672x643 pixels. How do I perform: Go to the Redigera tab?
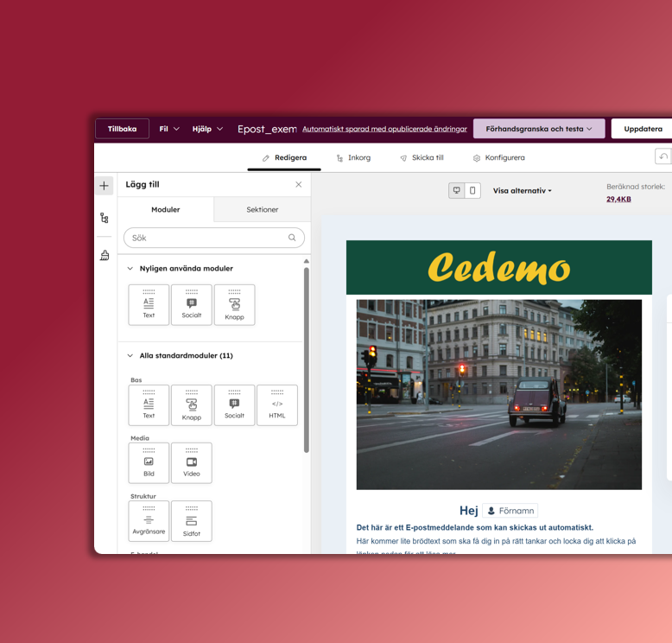click(284, 158)
